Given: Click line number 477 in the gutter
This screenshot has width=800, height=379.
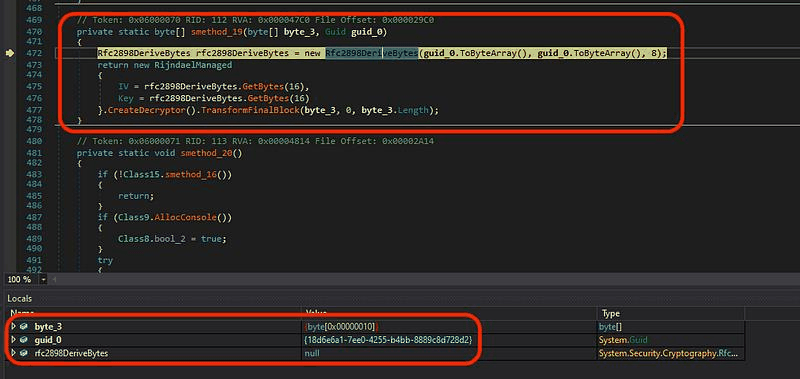Looking at the screenshot, I should point(33,110).
